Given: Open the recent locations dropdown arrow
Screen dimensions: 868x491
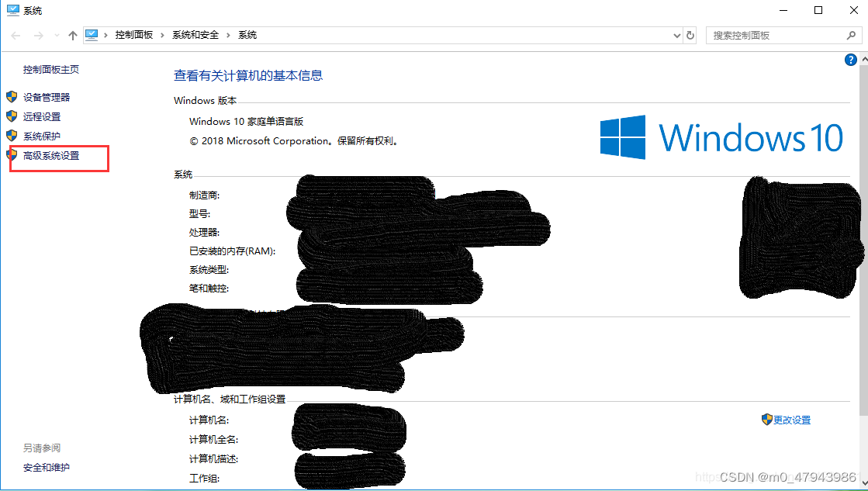Looking at the screenshot, I should 57,36.
